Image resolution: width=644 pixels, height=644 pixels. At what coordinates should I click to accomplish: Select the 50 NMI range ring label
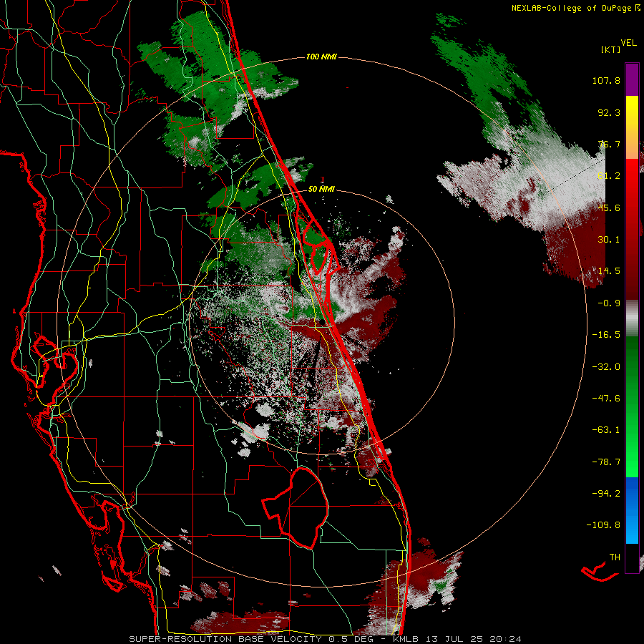pyautogui.click(x=321, y=190)
